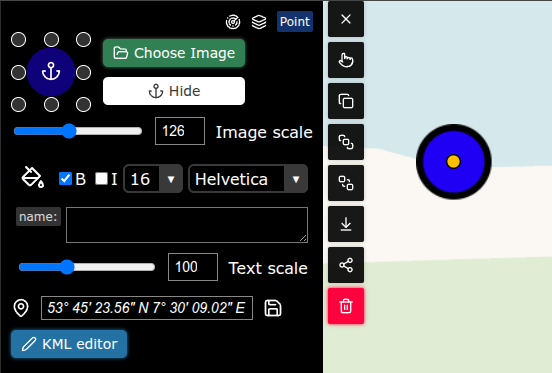Click the coordinates input field
Viewport: 552px width, 373px height.
tap(147, 308)
